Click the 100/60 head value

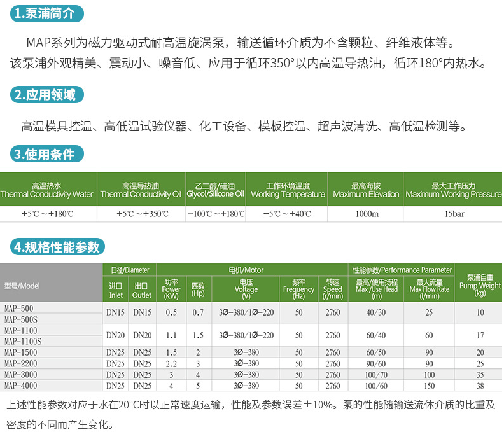pyautogui.click(x=376, y=386)
